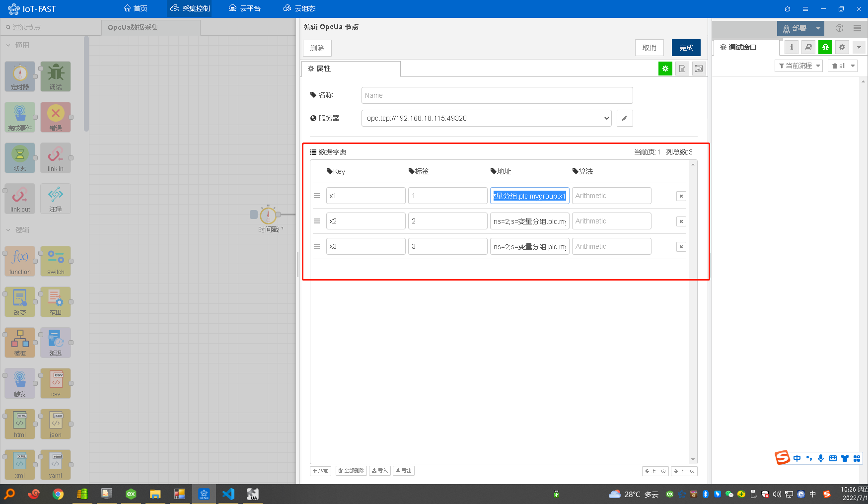Select the function node in palette
The width and height of the screenshot is (868, 504).
(20, 261)
